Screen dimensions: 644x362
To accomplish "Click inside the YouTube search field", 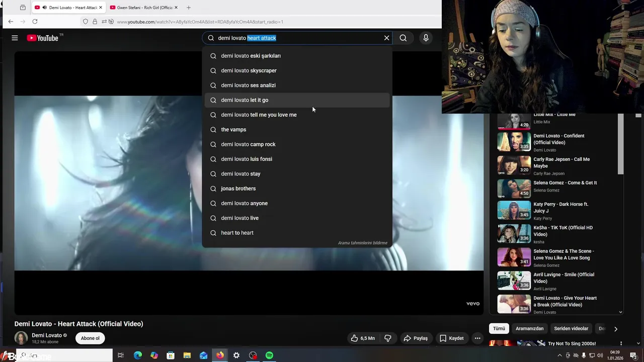I will click(297, 38).
